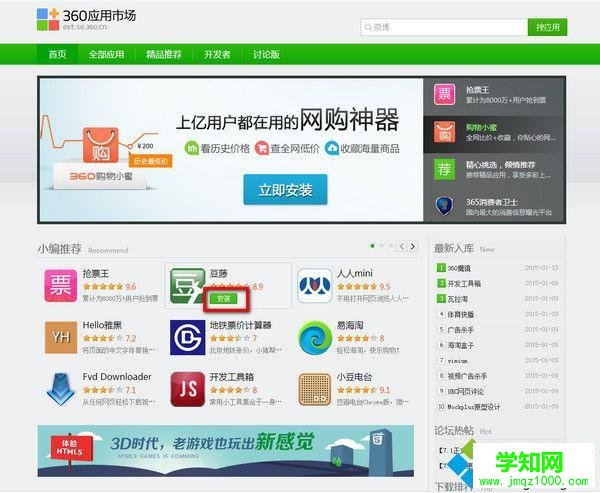Open the 开发者 tab

(217, 54)
